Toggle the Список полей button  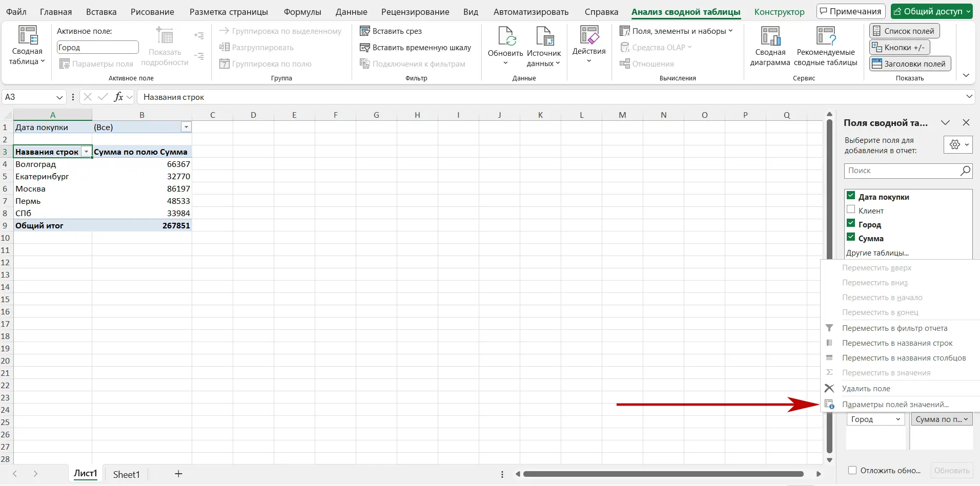pyautogui.click(x=904, y=31)
